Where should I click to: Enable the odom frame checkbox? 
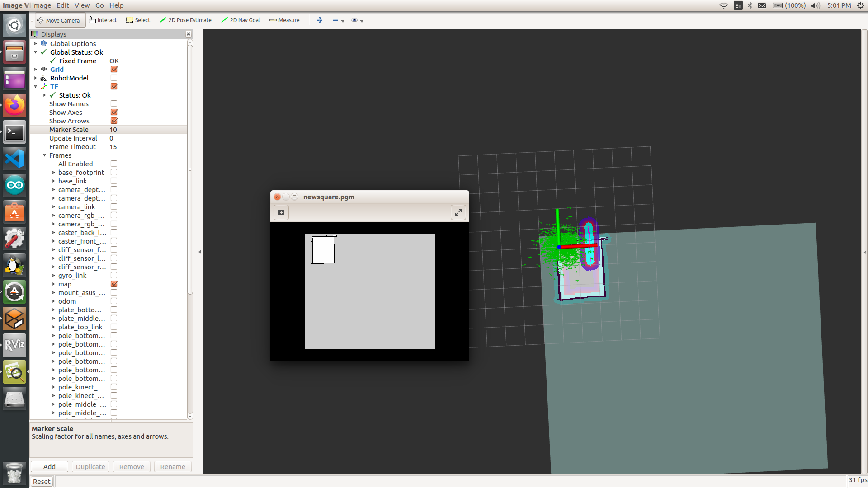[x=114, y=301]
